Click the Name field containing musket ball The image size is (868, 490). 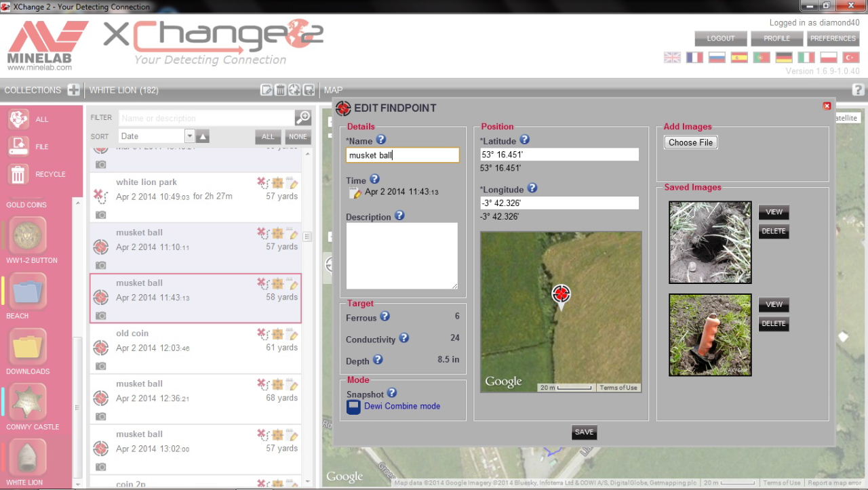[402, 155]
